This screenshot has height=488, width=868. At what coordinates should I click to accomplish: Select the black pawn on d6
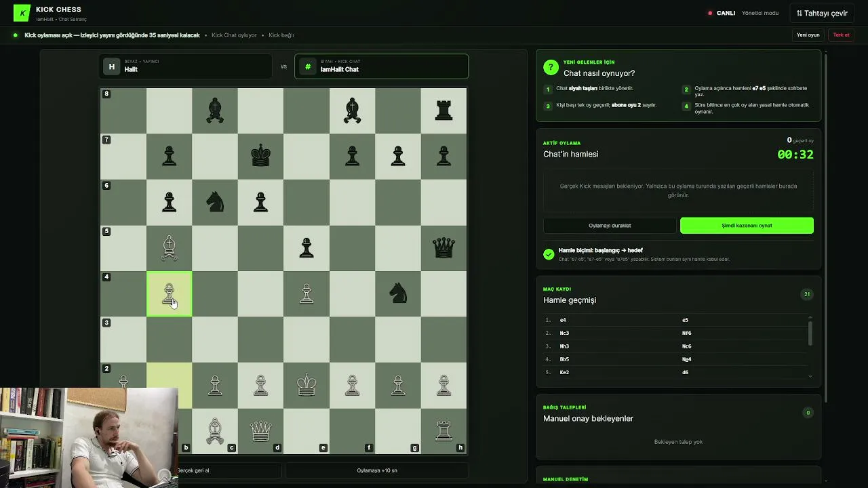260,202
